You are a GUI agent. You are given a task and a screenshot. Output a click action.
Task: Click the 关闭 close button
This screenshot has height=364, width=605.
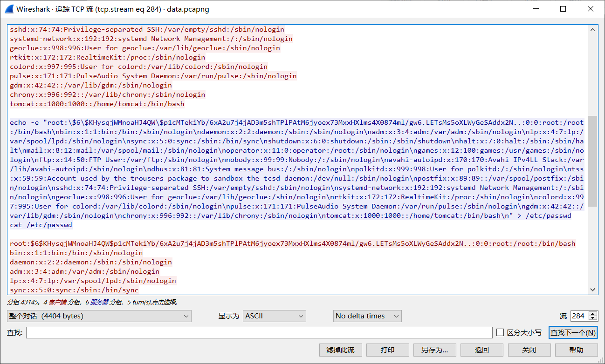529,350
